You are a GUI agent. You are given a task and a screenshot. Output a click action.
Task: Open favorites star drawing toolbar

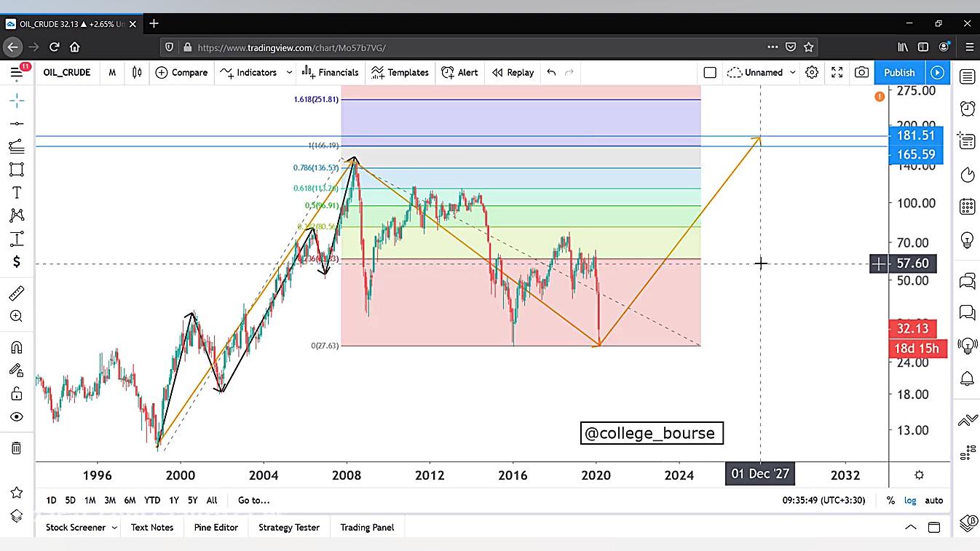(x=17, y=493)
